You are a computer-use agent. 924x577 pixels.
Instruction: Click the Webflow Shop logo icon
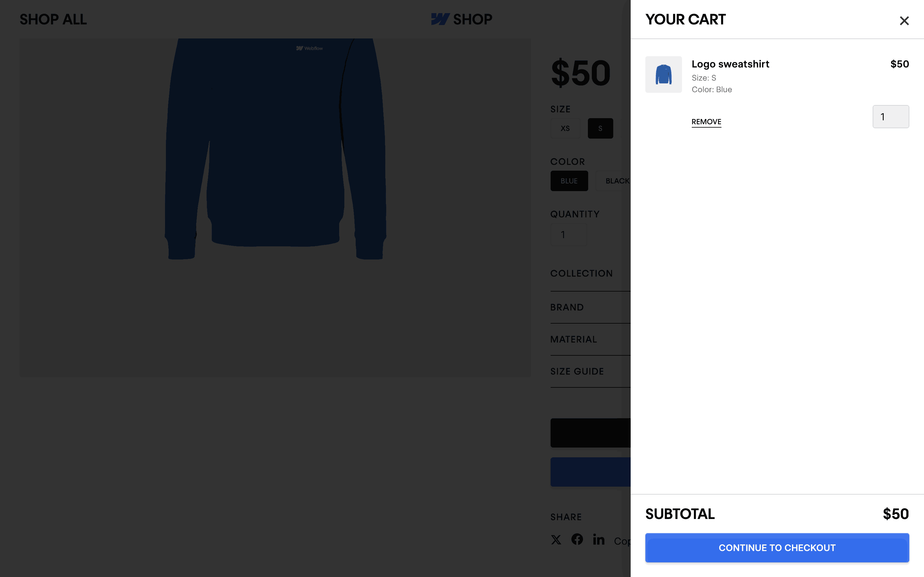click(440, 19)
